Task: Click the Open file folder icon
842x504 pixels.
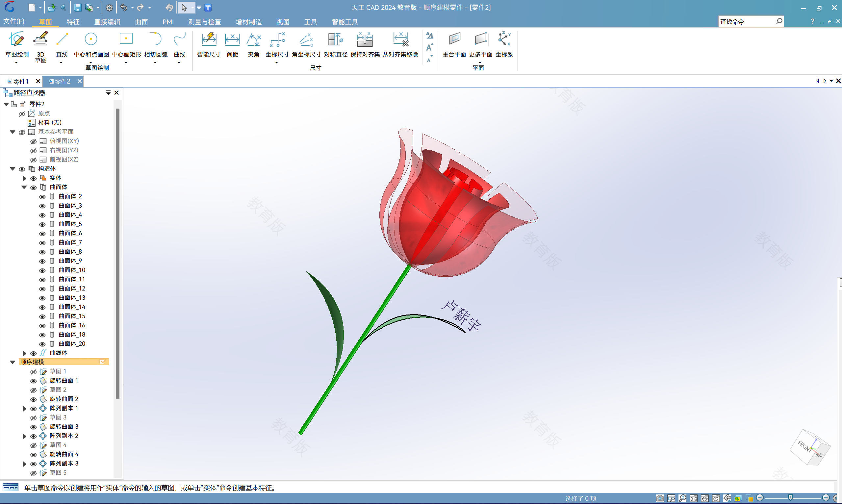Action: 52,8
